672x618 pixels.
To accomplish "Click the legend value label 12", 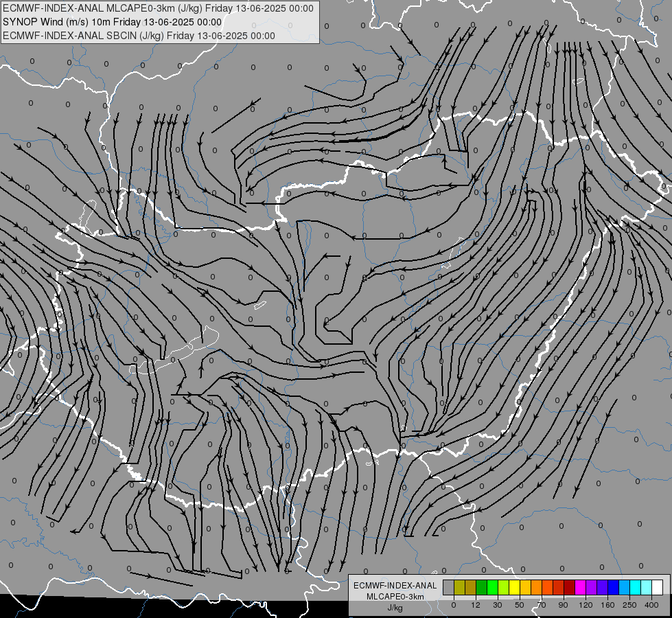I will click(476, 605).
